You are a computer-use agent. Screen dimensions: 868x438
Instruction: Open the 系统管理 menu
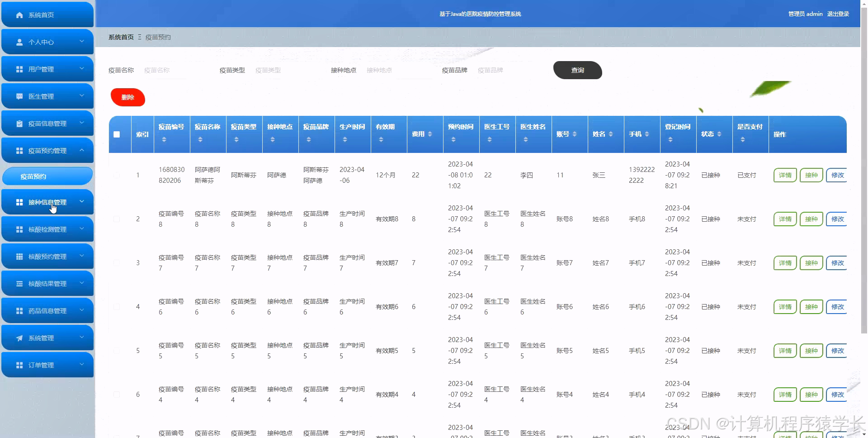point(47,338)
